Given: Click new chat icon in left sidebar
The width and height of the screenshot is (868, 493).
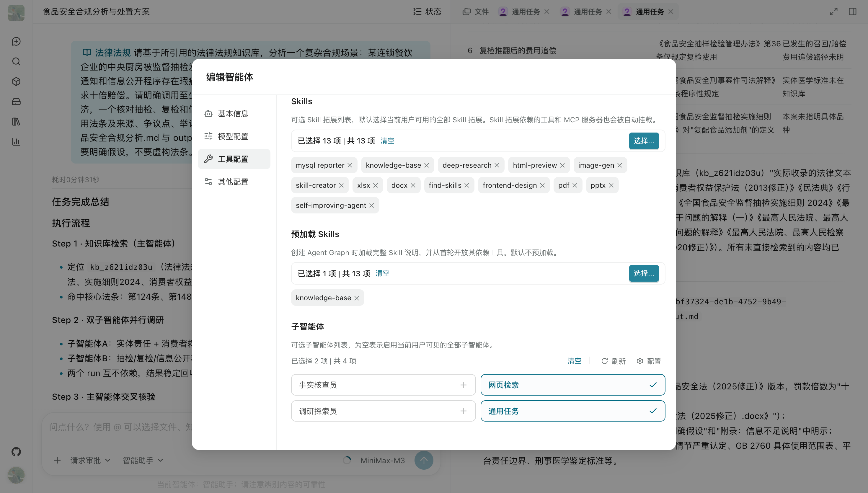Looking at the screenshot, I should click(16, 41).
